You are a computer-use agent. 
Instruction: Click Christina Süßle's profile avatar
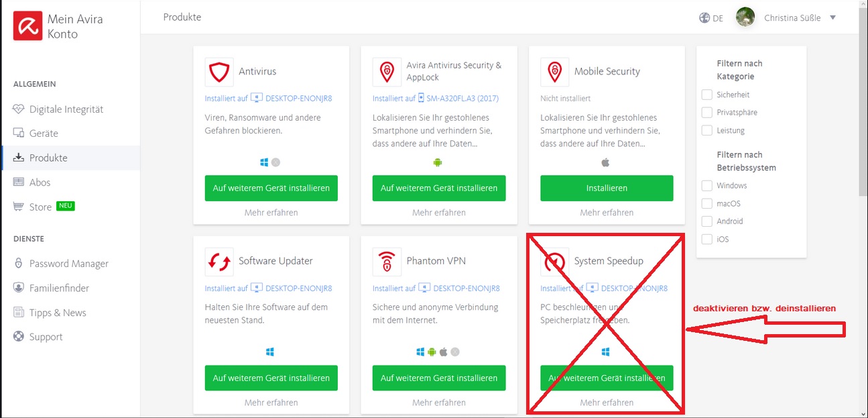[745, 17]
